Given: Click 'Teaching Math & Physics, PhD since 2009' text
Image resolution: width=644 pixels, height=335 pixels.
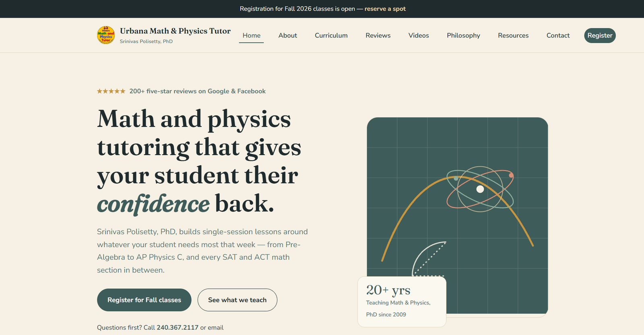Looking at the screenshot, I should (398, 308).
